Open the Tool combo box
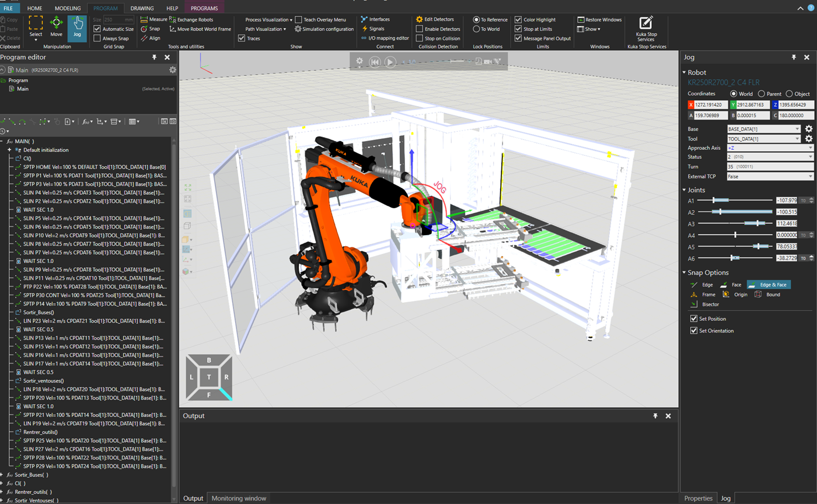Viewport: 817px width, 504px height. point(764,138)
